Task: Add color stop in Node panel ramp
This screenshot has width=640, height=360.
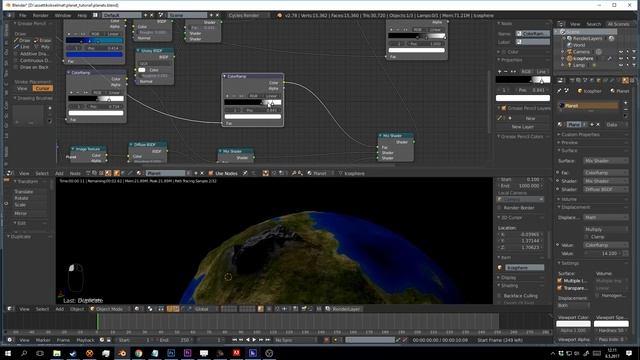Action: pos(500,71)
